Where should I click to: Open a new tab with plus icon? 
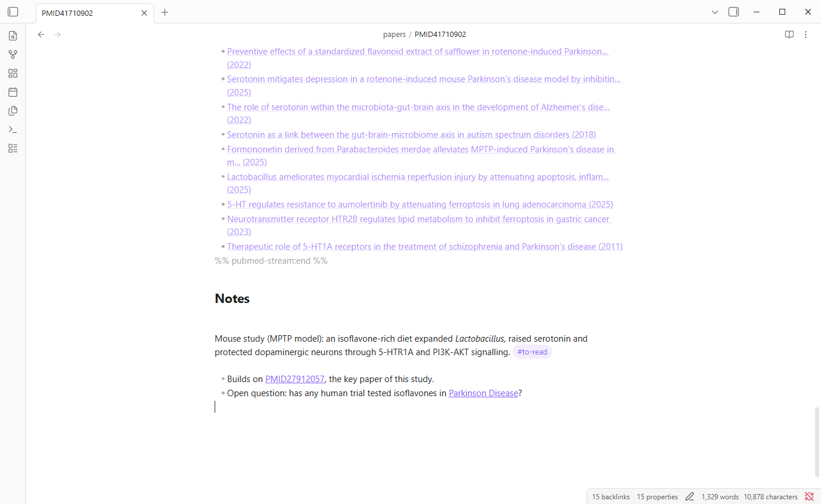tap(165, 12)
